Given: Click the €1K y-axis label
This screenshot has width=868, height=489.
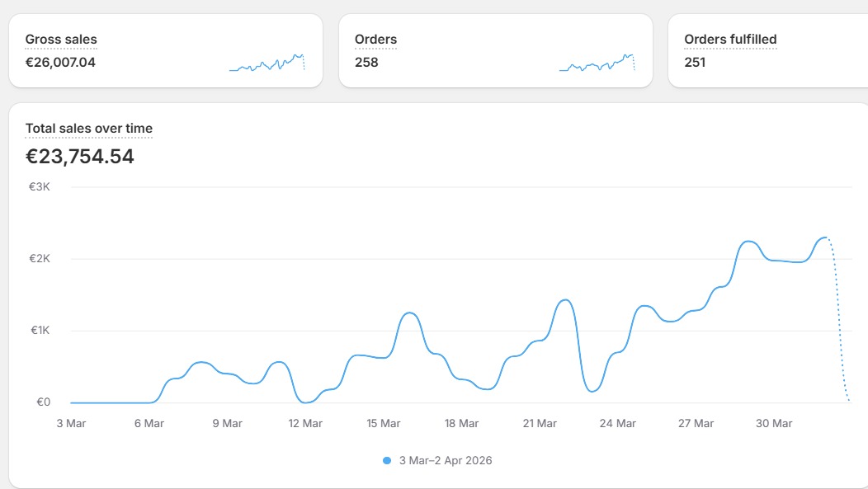Looking at the screenshot, I should pos(40,330).
